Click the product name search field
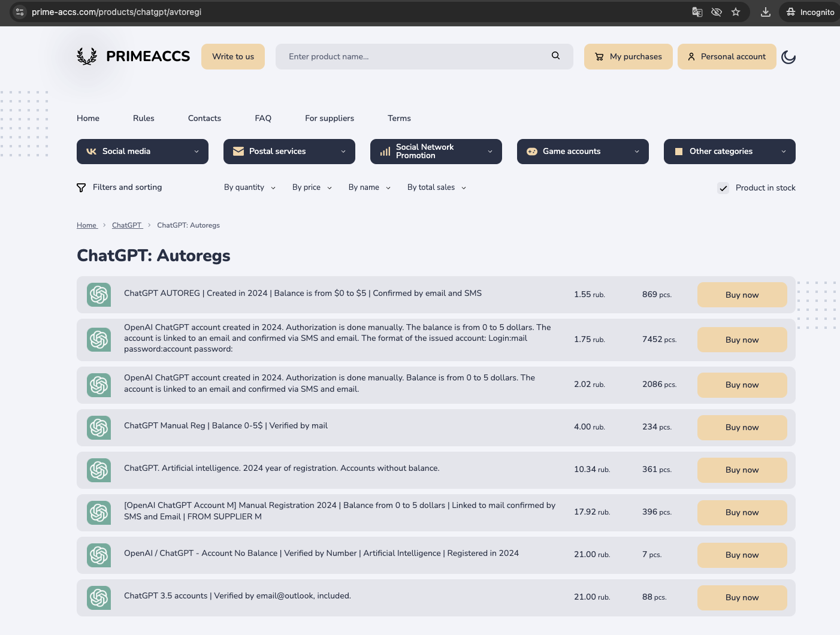Image resolution: width=840 pixels, height=635 pixels. coord(413,57)
